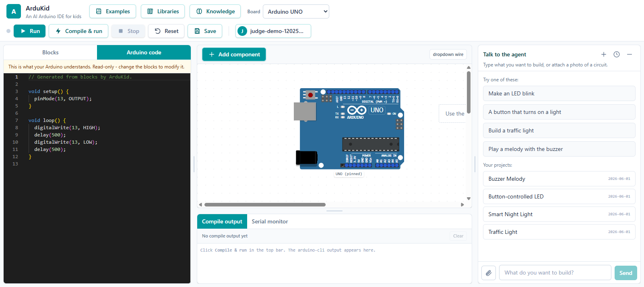Click the canvas horizontal scrollbar thumb
This screenshot has height=287, width=644.
click(265, 204)
